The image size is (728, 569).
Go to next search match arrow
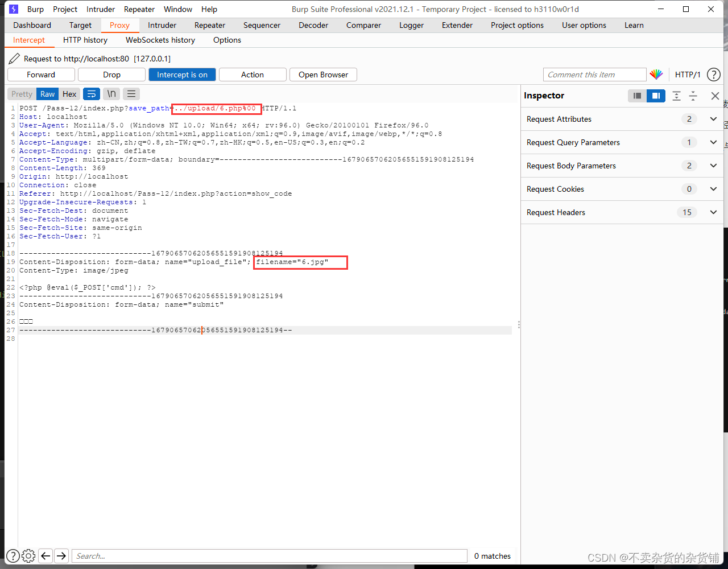pos(61,556)
